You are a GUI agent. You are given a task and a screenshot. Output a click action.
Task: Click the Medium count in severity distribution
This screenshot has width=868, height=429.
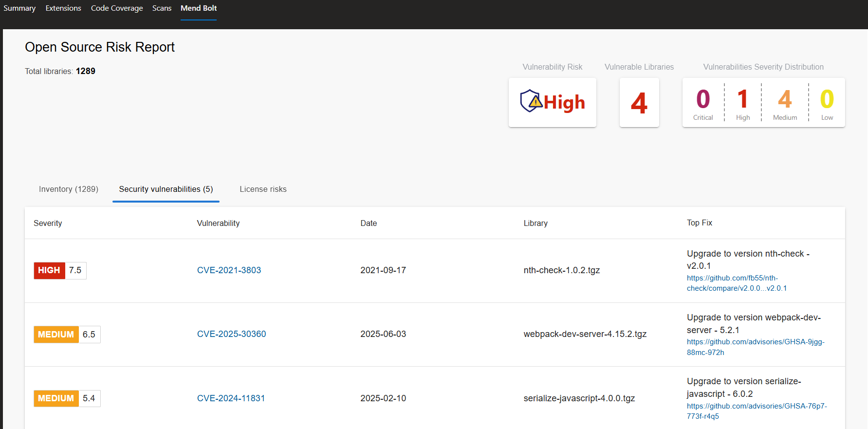pyautogui.click(x=785, y=103)
